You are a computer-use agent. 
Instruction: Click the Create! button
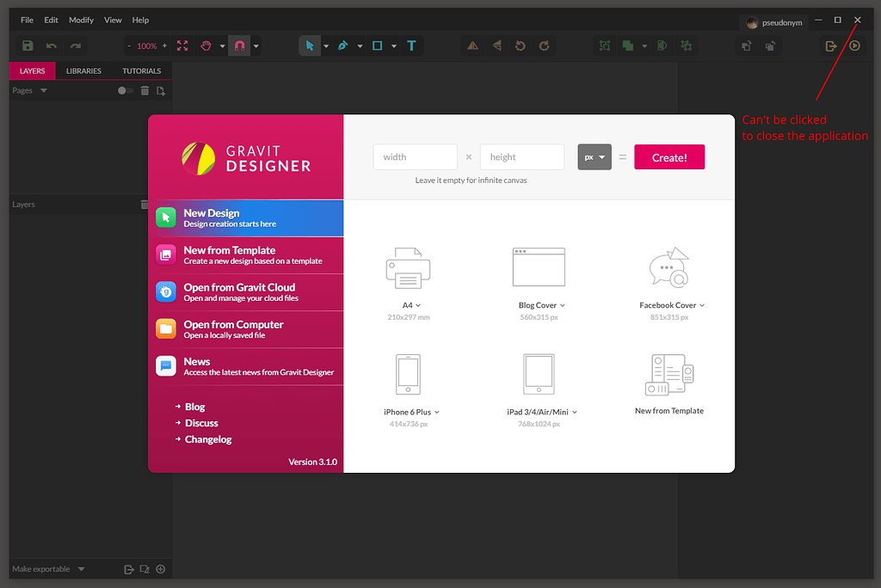(x=669, y=157)
